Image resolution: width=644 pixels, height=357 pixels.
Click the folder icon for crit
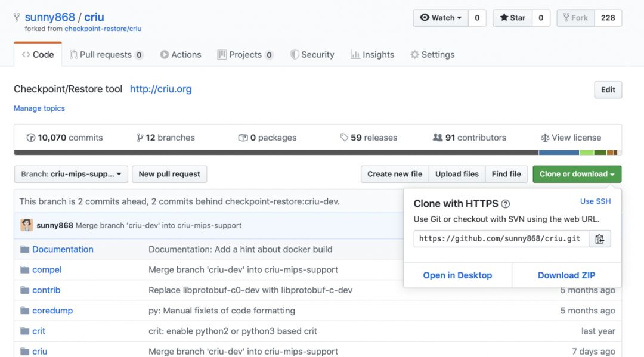pos(24,331)
